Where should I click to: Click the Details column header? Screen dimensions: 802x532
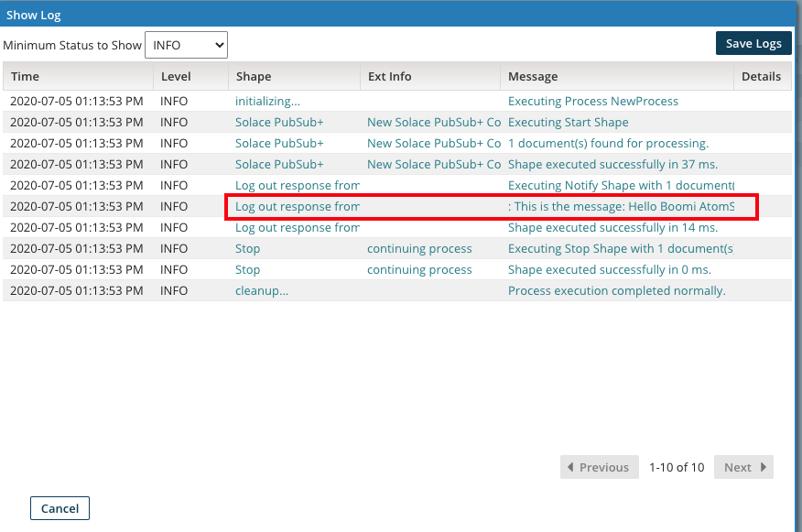pyautogui.click(x=761, y=77)
